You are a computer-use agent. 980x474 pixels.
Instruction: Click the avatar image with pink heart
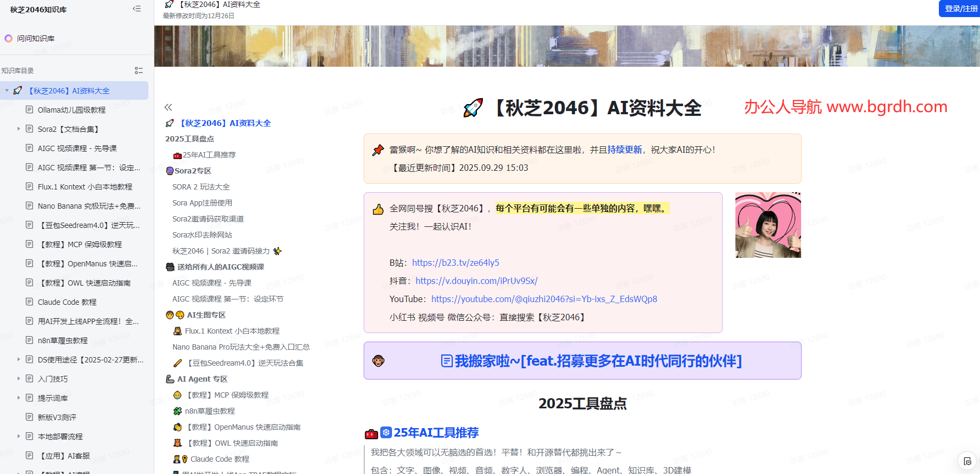tap(768, 225)
